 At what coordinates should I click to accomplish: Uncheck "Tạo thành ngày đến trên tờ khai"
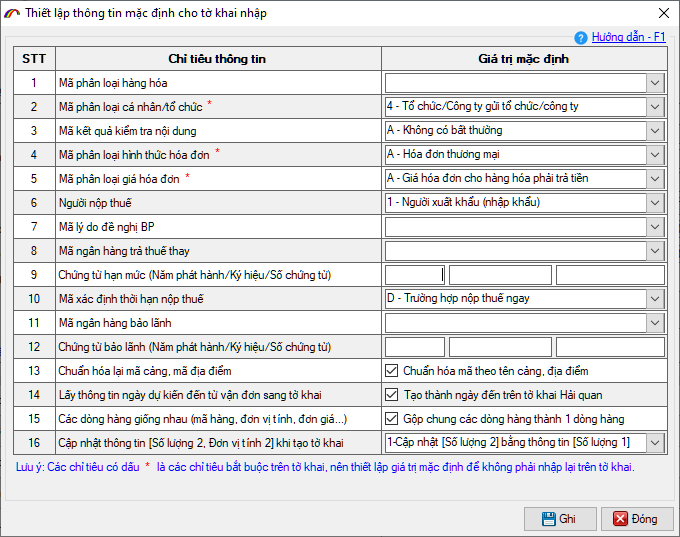(392, 395)
